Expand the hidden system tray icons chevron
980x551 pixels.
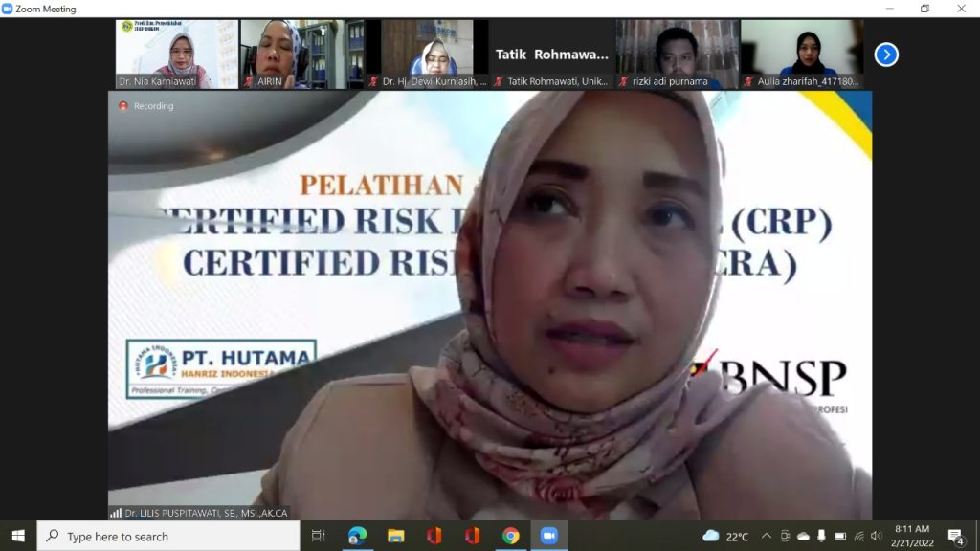(x=767, y=536)
